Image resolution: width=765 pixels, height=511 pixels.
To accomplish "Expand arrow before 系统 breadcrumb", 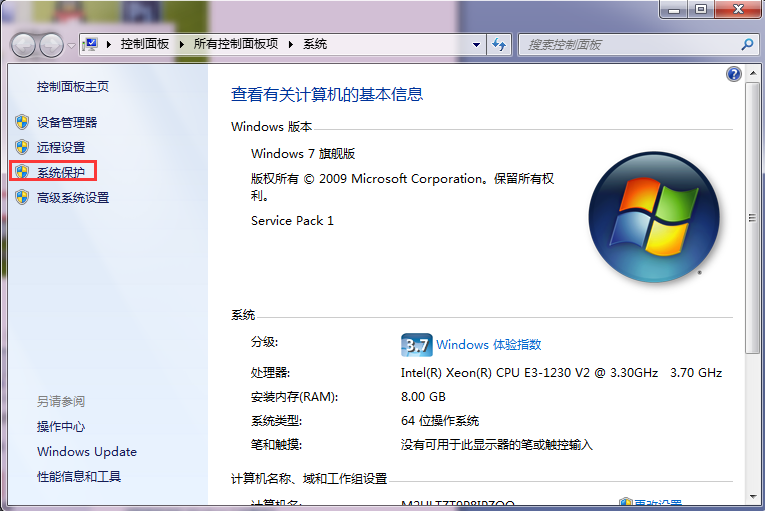I will point(291,44).
